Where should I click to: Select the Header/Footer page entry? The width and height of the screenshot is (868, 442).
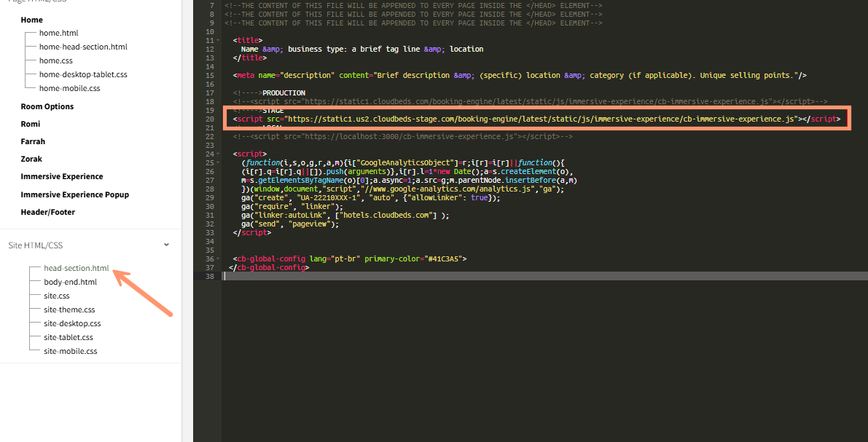[47, 212]
